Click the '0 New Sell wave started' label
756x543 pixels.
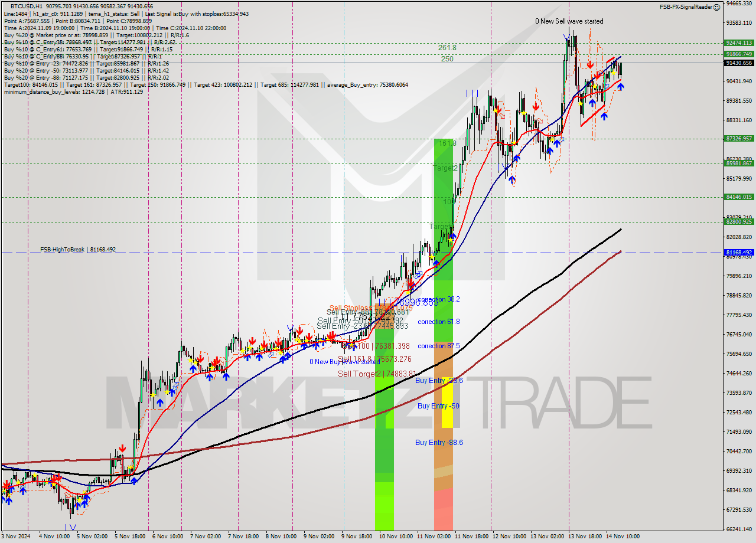tap(569, 21)
